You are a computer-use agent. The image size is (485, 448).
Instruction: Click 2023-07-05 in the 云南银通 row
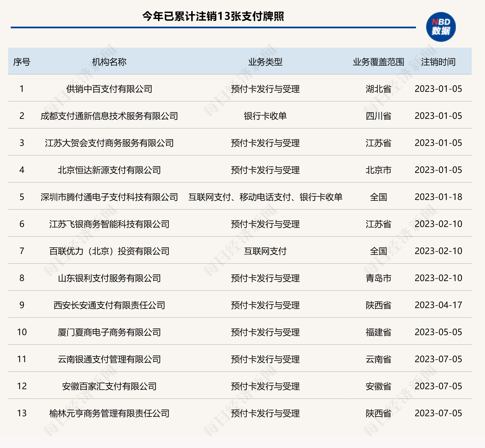coord(438,359)
